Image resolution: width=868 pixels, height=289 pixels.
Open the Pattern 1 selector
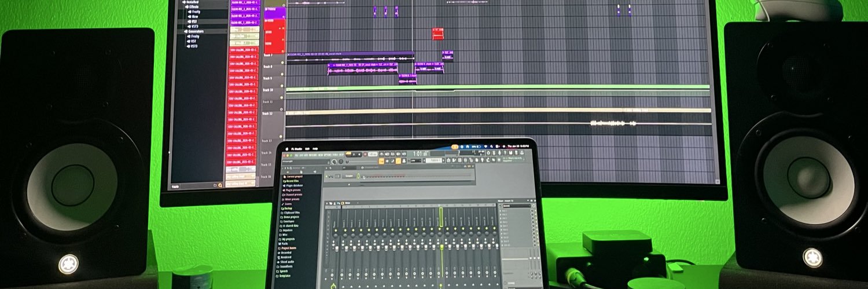pos(434,161)
